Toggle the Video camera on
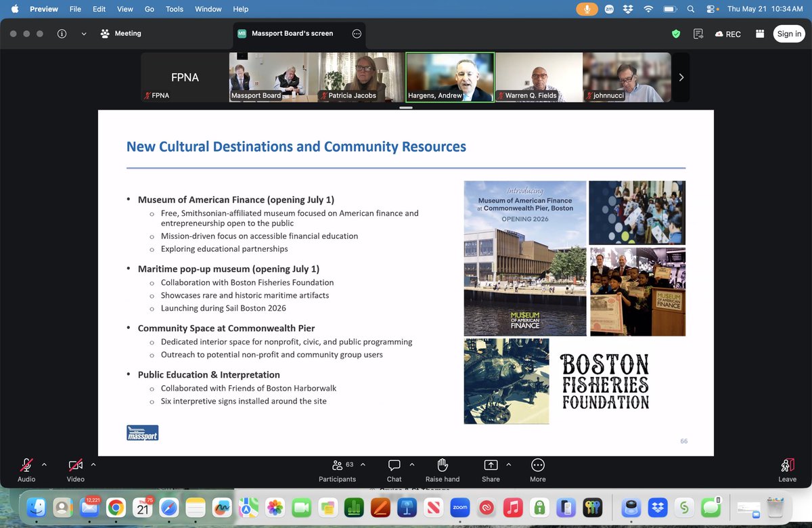This screenshot has width=812, height=528. (76, 465)
